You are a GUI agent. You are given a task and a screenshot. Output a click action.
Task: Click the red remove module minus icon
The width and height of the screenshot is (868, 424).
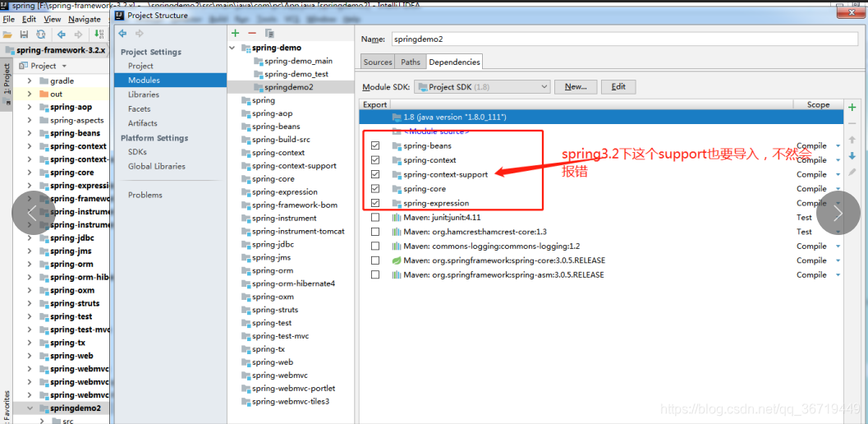tap(252, 33)
